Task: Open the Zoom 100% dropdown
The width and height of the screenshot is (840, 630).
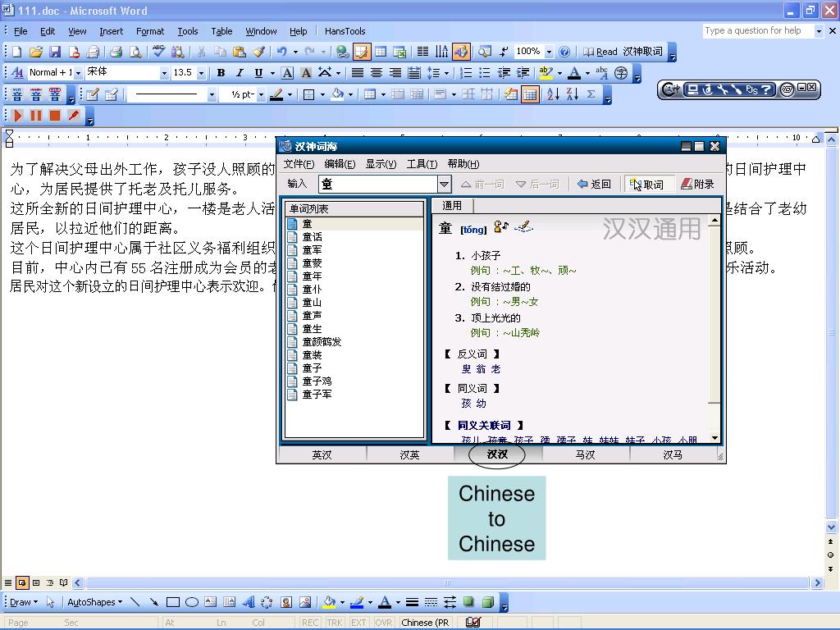Action: 549,52
